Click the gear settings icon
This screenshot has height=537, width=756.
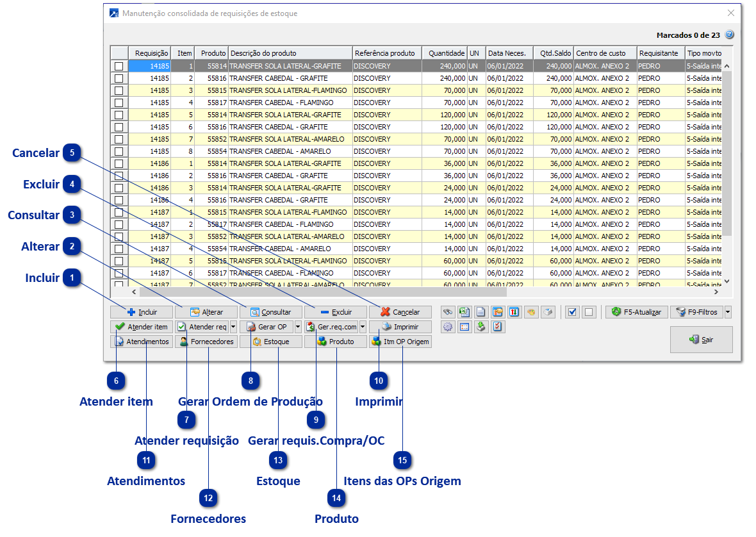tap(448, 327)
